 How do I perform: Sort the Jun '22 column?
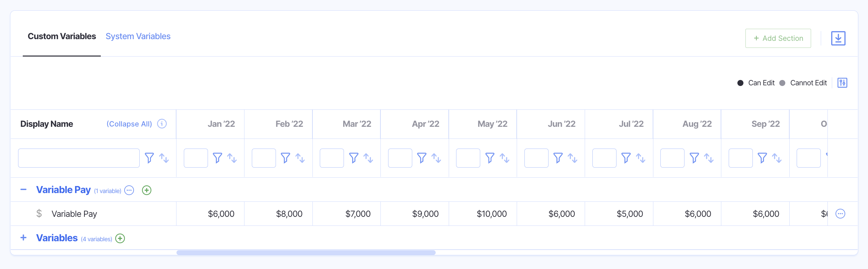click(x=573, y=158)
